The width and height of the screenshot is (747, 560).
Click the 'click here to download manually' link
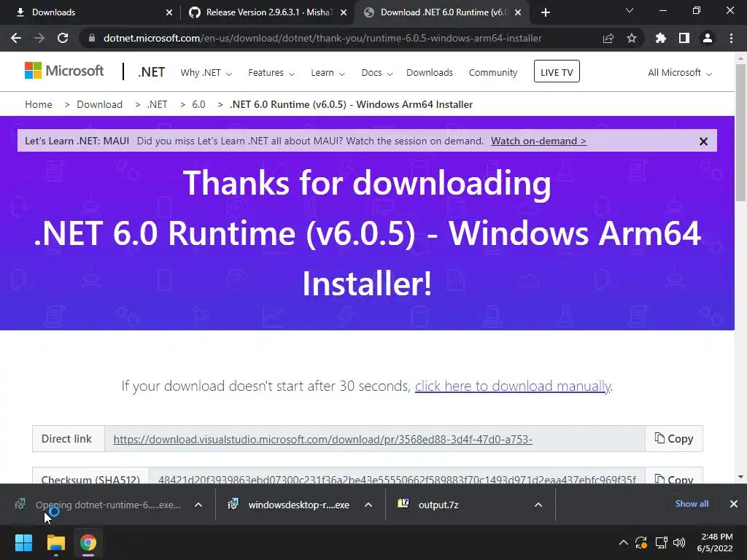click(513, 386)
